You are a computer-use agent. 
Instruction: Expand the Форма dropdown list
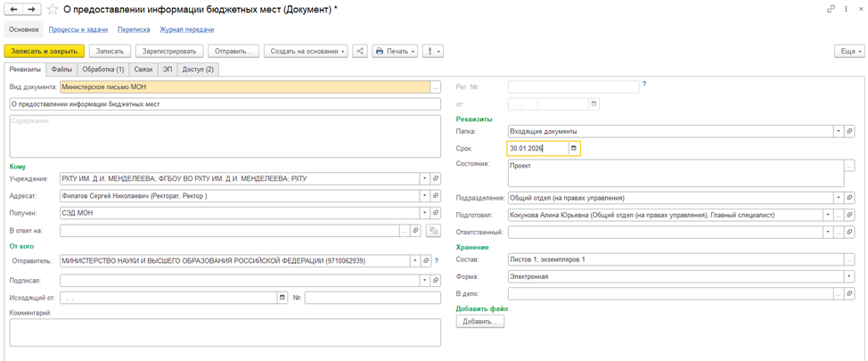[849, 277]
